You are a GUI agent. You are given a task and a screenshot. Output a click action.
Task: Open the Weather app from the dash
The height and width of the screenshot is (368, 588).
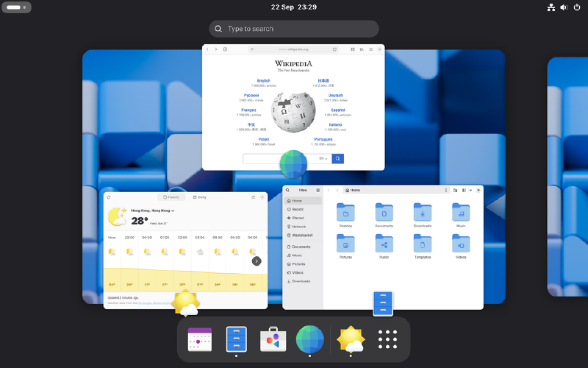pos(351,340)
